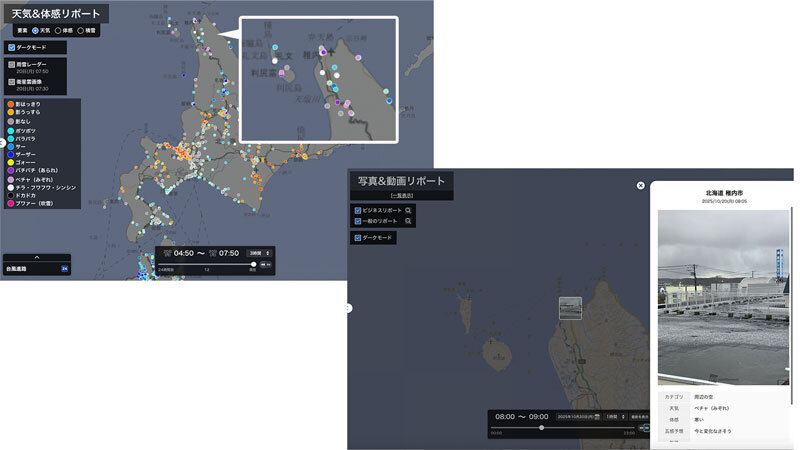Click the photo marker thumbnail on the map
Screen dimensions: 800x450
tap(570, 308)
